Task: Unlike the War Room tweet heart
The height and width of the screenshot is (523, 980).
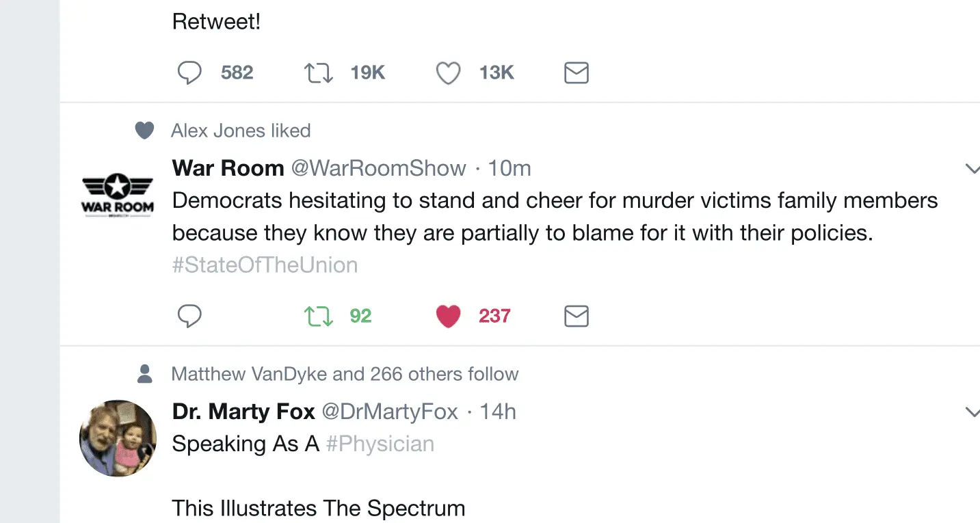Action: pos(448,316)
